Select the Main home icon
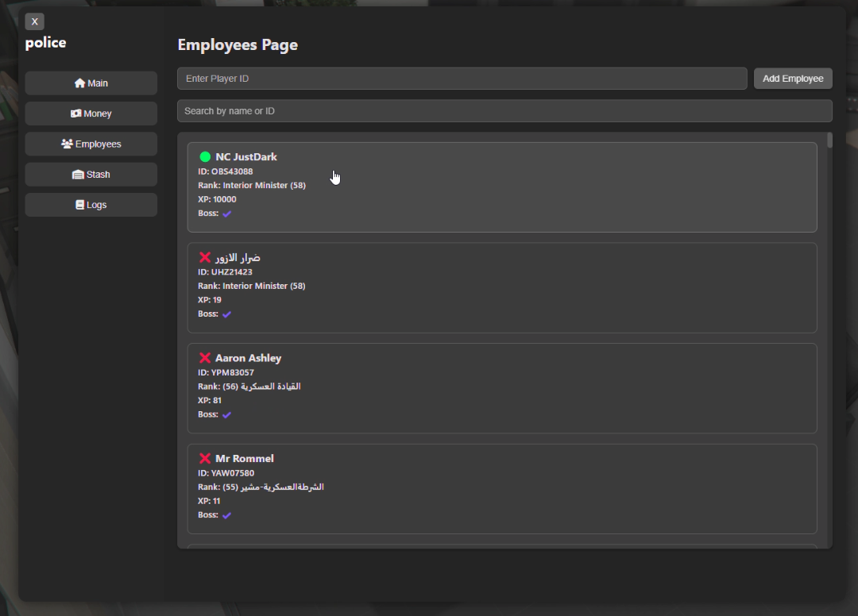This screenshot has width=858, height=616. [x=79, y=83]
